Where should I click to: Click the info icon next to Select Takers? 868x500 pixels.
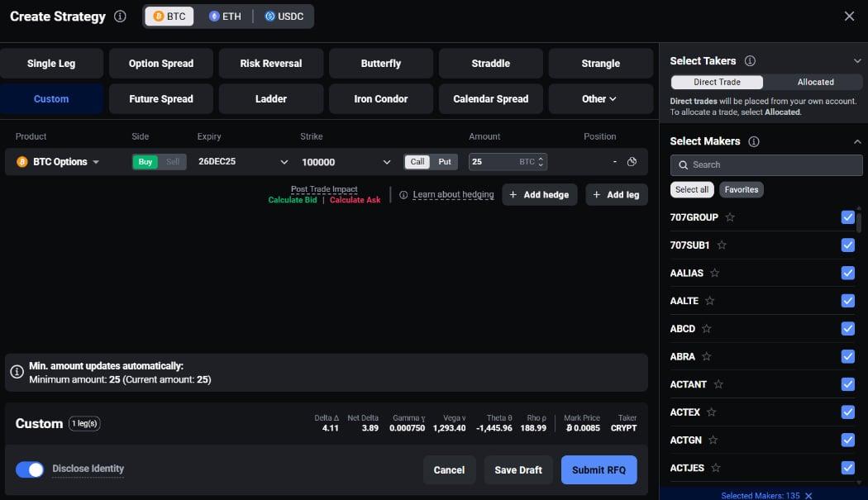pos(750,61)
